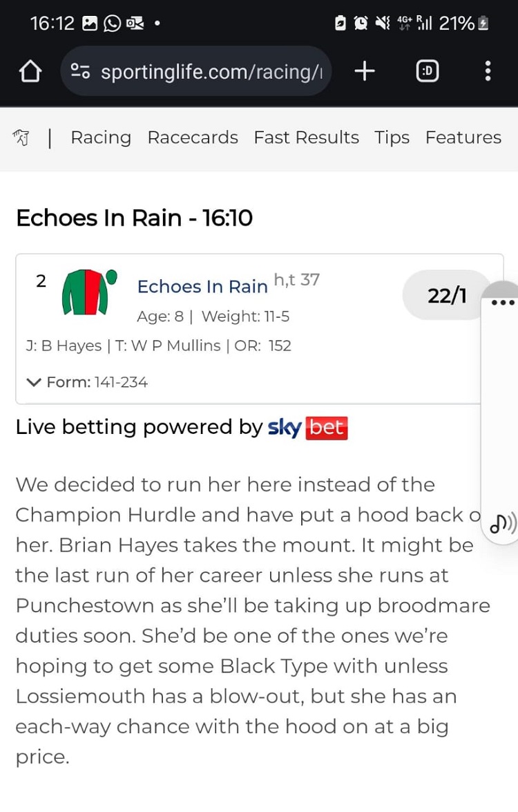Open the Racing menu item
This screenshot has width=518, height=812.
(101, 138)
